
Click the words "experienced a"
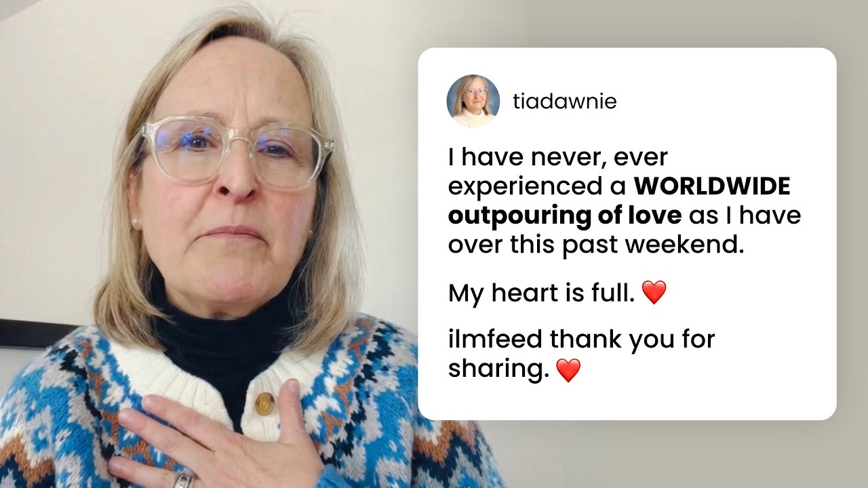[x=538, y=188]
